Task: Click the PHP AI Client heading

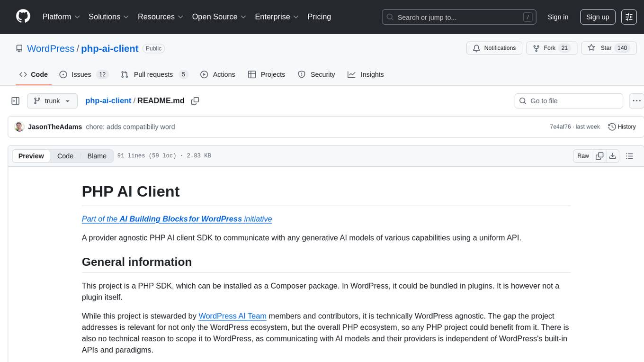Action: [131, 191]
